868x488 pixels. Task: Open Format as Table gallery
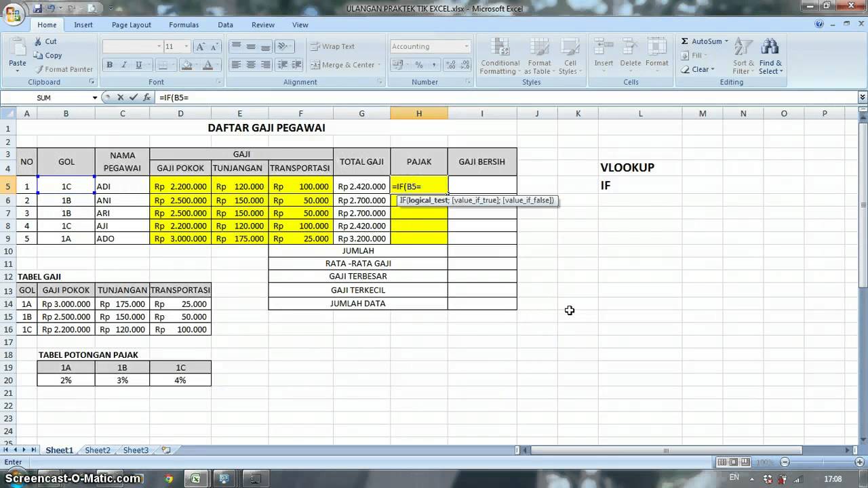[540, 56]
